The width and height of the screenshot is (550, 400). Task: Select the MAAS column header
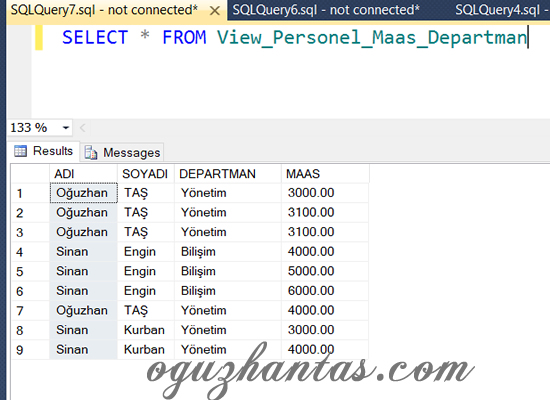[325, 174]
